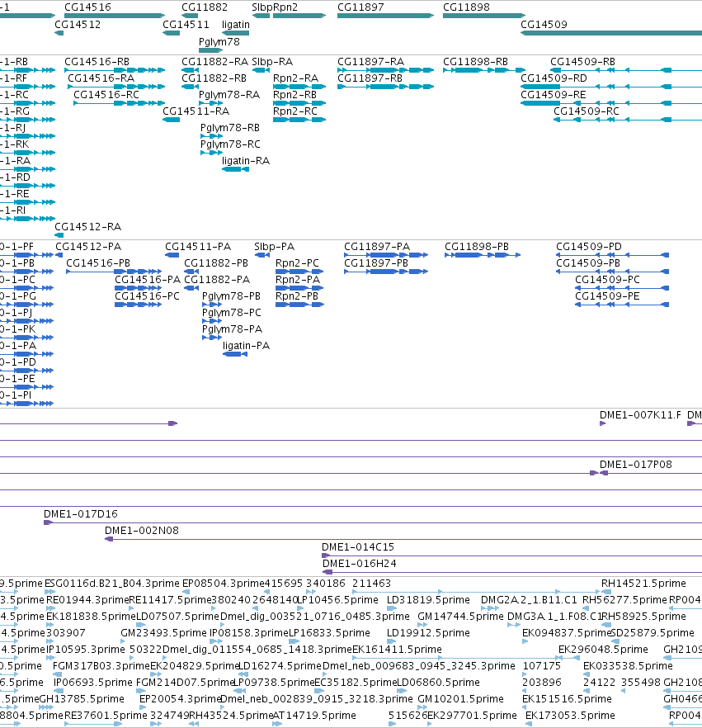
Task: Open the Rpn2-RB transcript
Action: pyautogui.click(x=295, y=95)
